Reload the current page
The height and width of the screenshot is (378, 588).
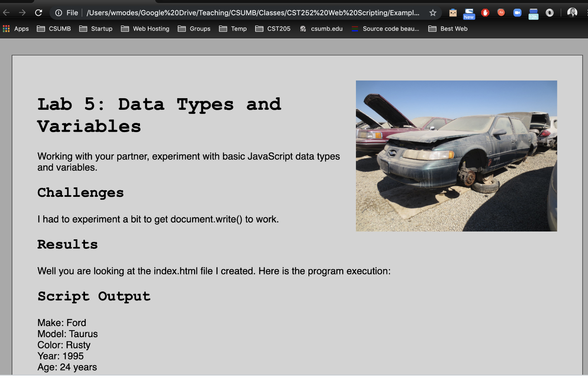(x=38, y=12)
